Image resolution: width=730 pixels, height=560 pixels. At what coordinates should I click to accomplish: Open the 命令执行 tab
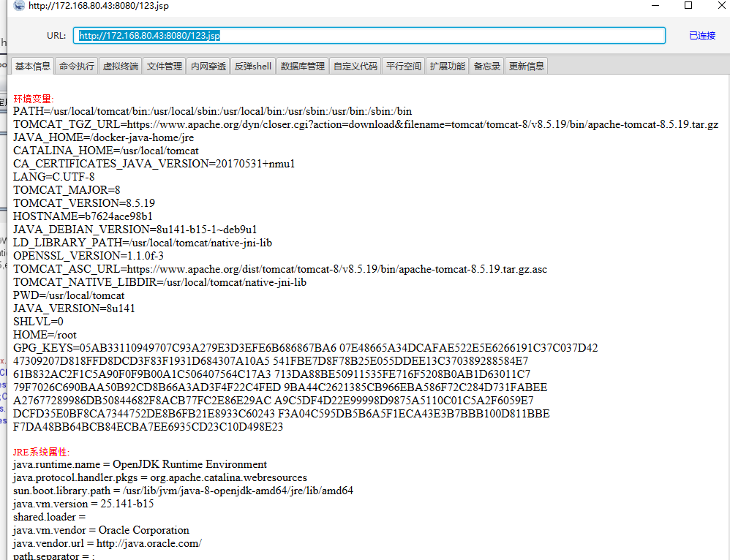[x=77, y=66]
